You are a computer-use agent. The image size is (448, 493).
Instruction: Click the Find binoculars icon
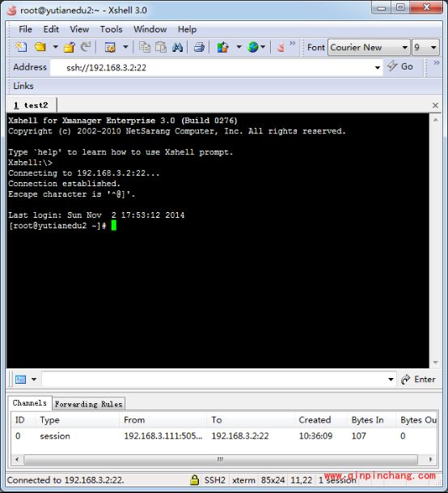[178, 48]
